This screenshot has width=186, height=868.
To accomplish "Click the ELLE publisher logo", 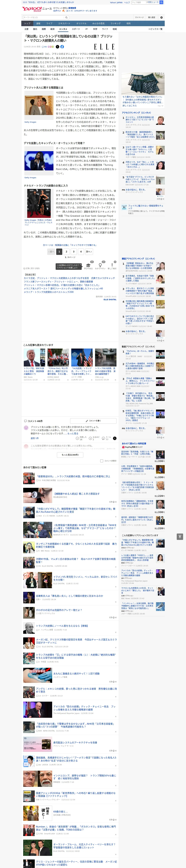I will (x=104, y=47).
